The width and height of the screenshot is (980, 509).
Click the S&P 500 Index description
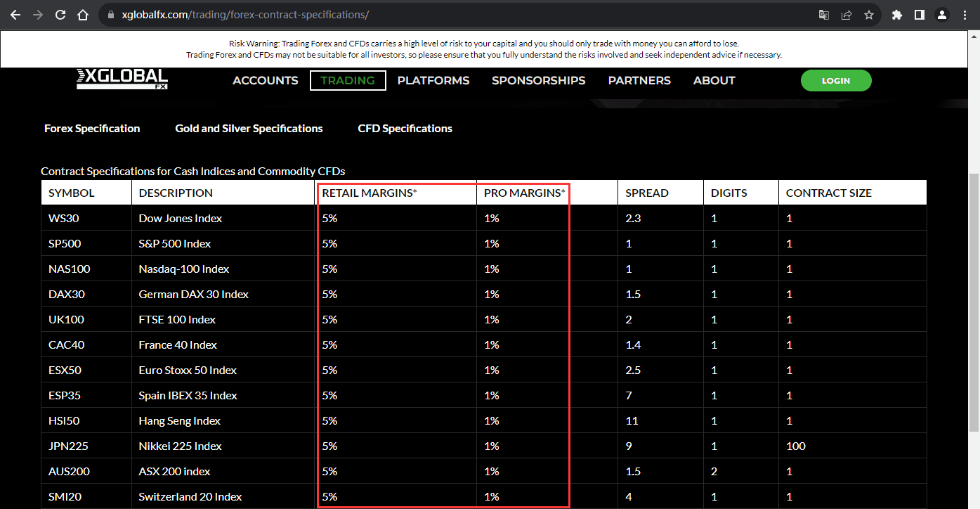175,243
